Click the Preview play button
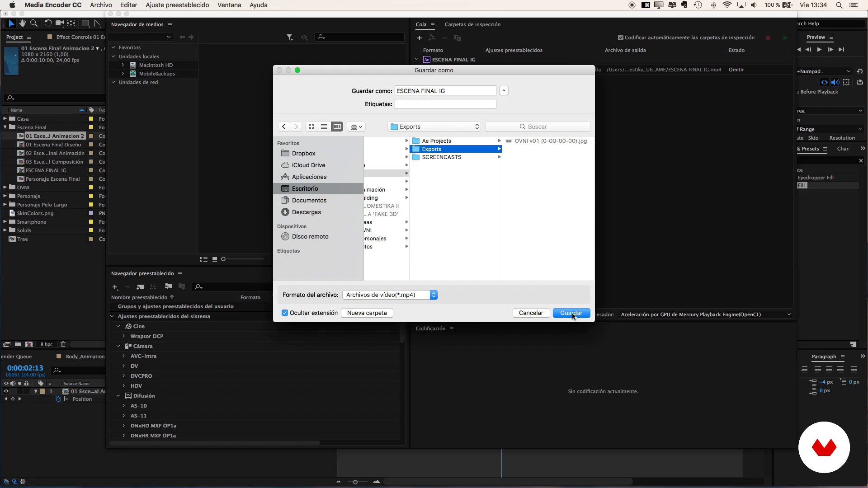 tap(819, 50)
